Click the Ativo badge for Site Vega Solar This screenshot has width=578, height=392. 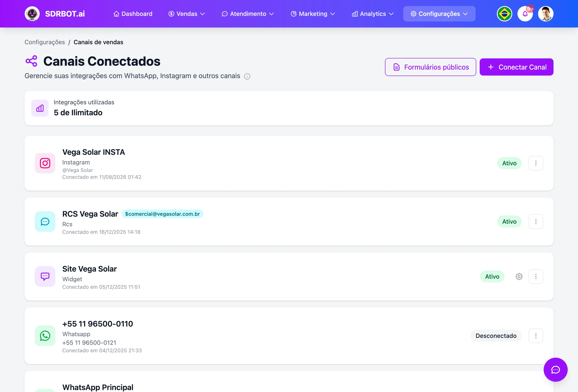[x=492, y=277]
